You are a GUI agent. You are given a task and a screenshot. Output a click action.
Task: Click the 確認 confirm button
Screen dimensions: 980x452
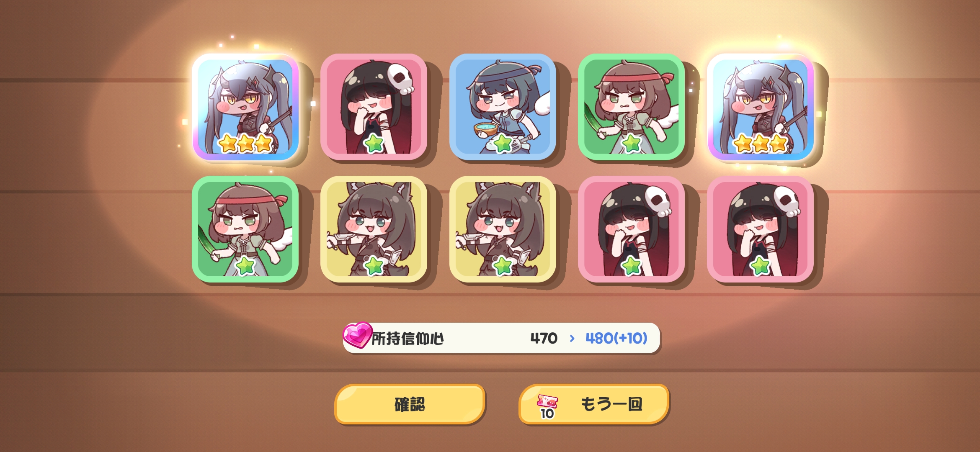click(410, 404)
